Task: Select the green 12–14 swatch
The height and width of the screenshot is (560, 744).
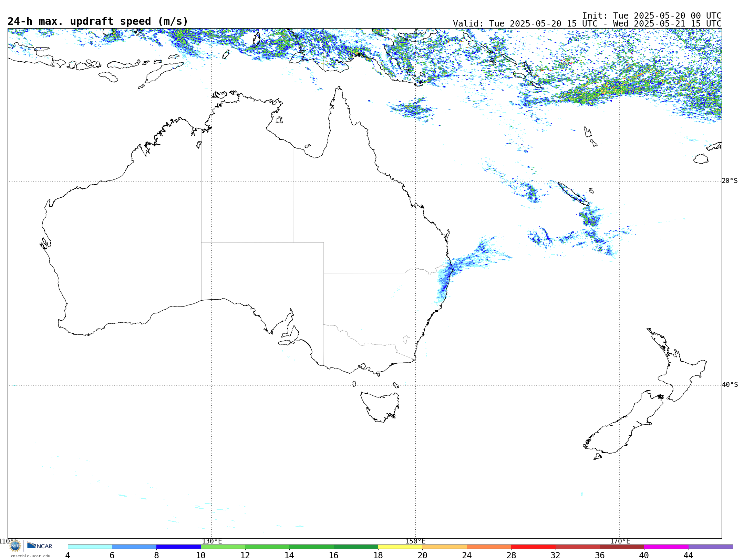Action: [267, 547]
